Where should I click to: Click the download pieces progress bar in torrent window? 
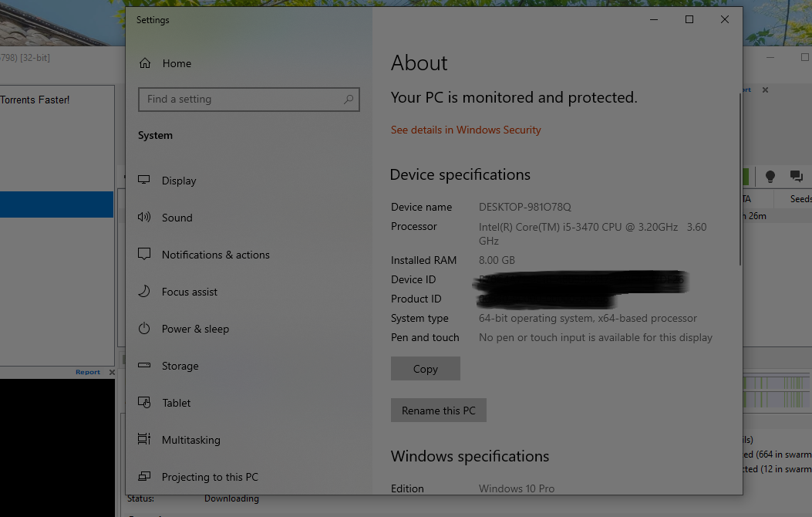(x=777, y=392)
